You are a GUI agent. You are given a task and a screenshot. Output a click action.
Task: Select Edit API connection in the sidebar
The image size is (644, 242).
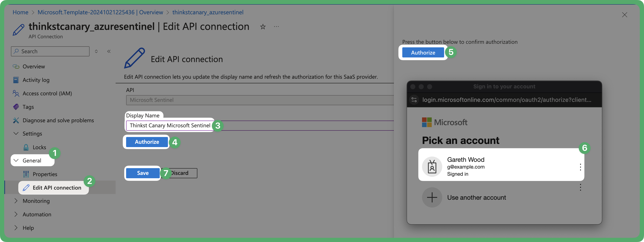point(57,188)
